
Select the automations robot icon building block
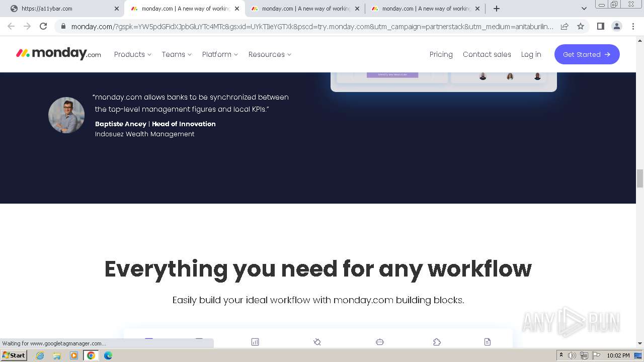pos(380,342)
